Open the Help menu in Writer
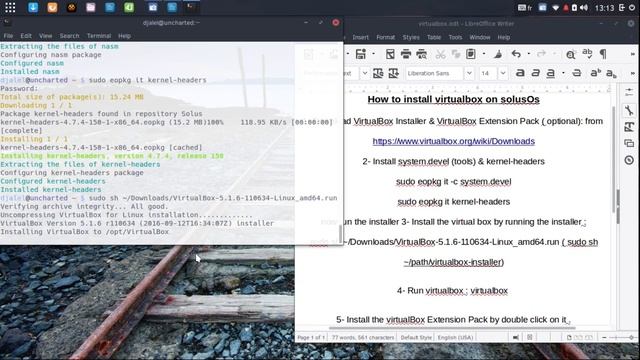The image size is (640, 360). click(x=504, y=37)
